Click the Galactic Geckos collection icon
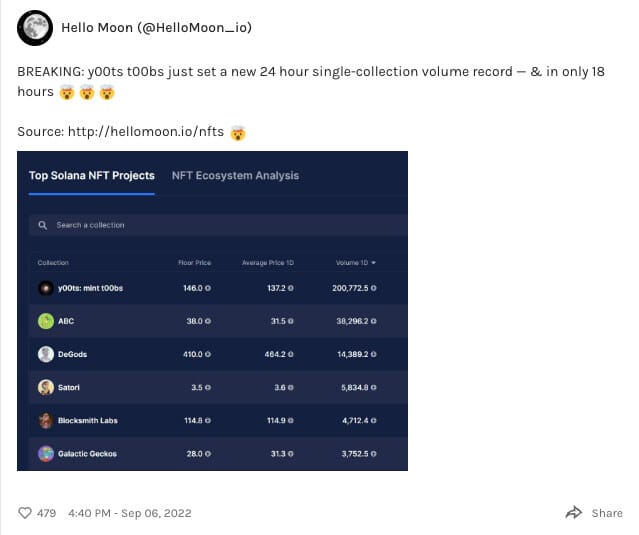Viewport: 639px width, 535px height. (x=45, y=454)
